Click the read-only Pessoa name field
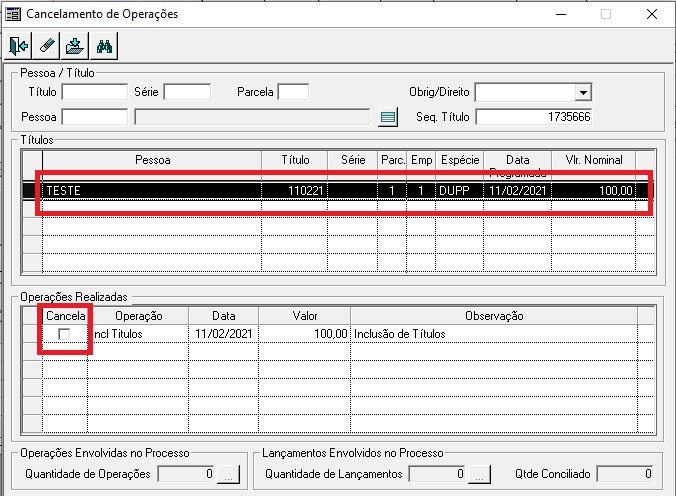This screenshot has height=496, width=676. coord(252,117)
